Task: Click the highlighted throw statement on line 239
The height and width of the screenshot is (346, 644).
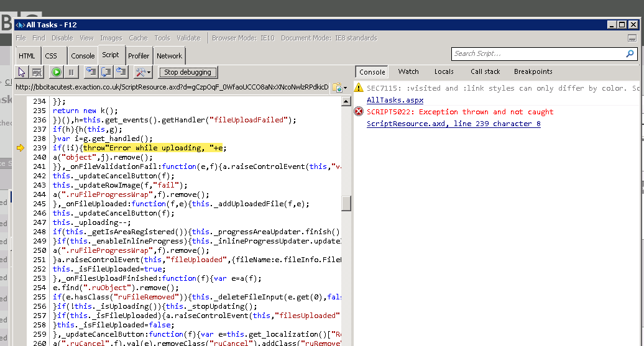Action: (x=154, y=148)
